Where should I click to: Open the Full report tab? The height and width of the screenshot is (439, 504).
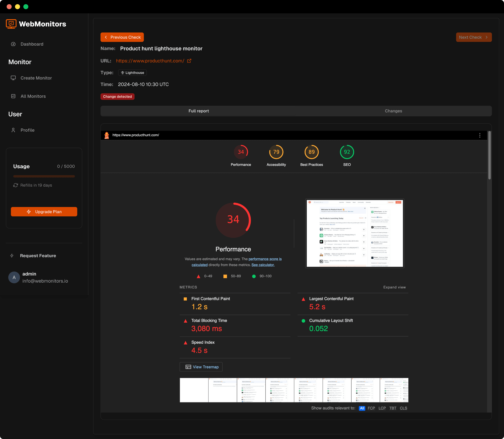199,111
